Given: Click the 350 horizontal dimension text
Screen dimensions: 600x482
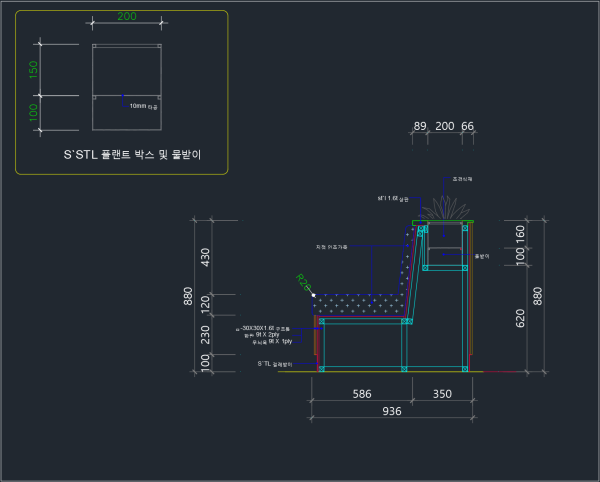Looking at the screenshot, I should click(x=442, y=395).
